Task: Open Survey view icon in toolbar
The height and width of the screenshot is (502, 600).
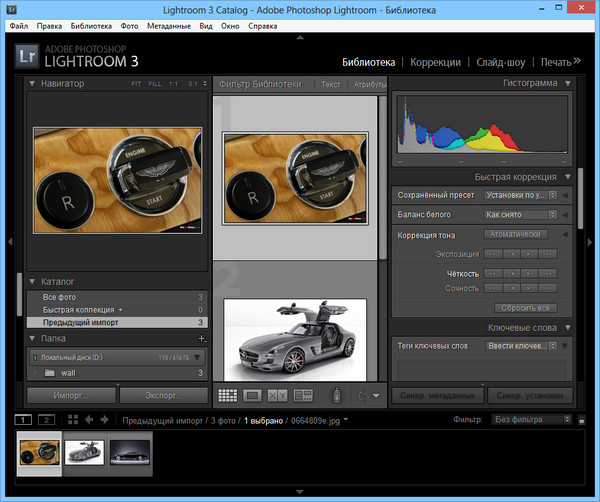Action: (304, 396)
